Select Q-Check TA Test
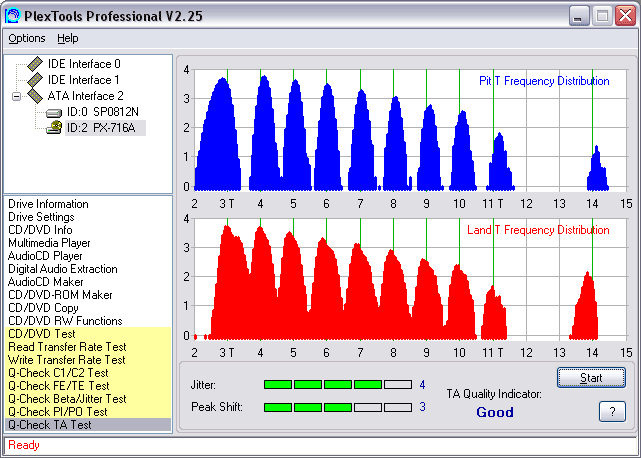This screenshot has height=458, width=641. [88, 424]
